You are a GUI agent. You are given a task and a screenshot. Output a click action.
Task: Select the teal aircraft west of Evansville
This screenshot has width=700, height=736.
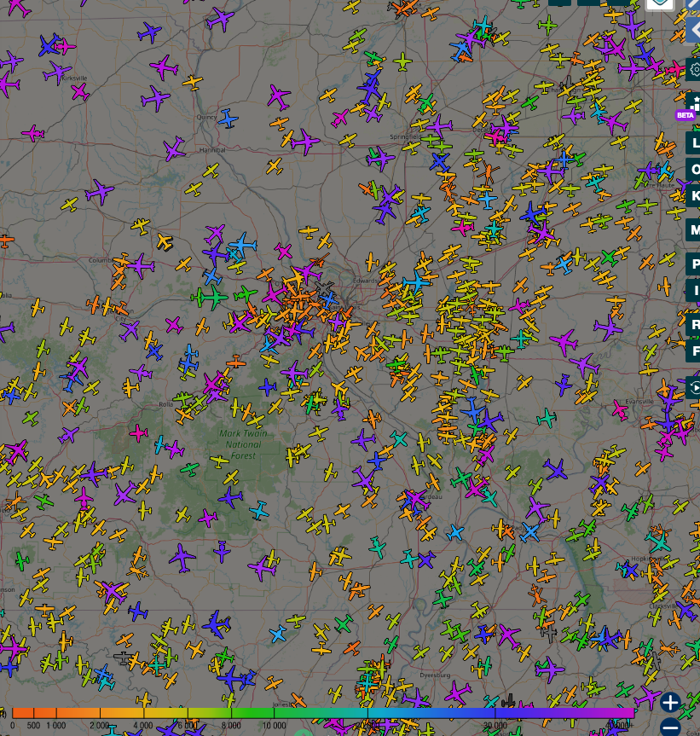547,417
